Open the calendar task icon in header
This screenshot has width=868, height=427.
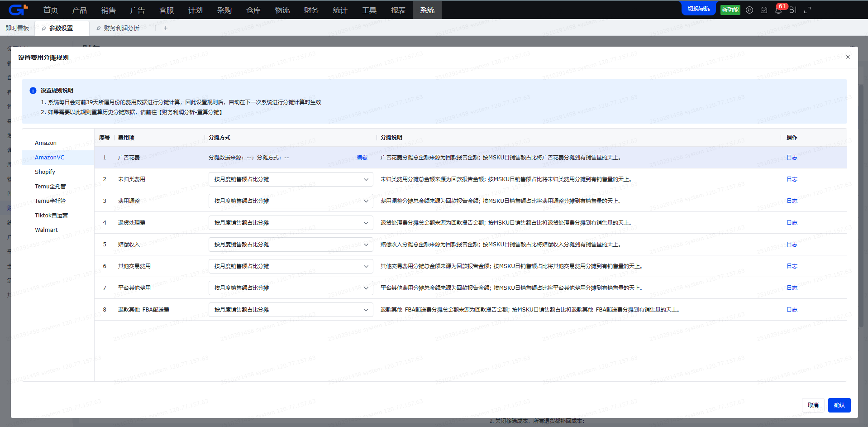click(x=764, y=10)
